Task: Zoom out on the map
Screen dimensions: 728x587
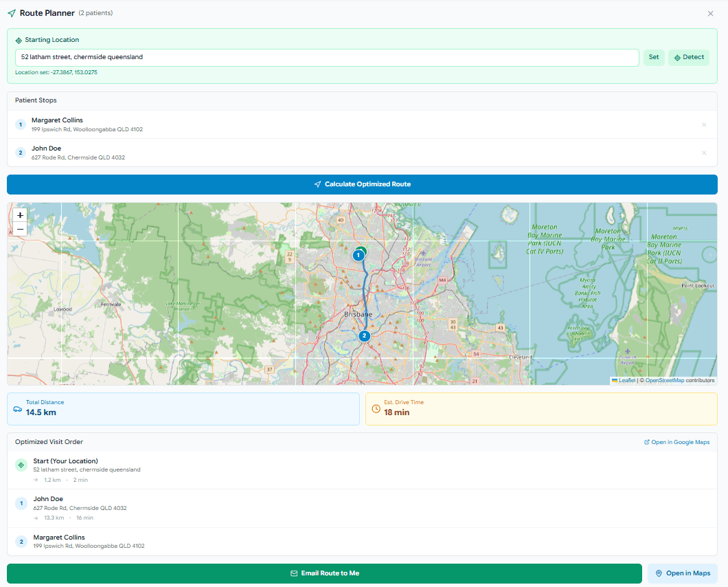Action: tap(20, 229)
